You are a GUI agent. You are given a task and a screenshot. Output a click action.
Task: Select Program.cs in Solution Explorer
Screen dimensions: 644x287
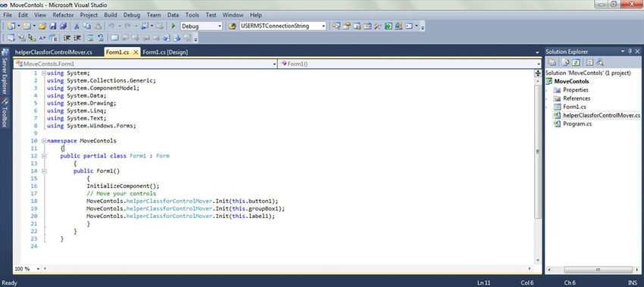(x=577, y=123)
